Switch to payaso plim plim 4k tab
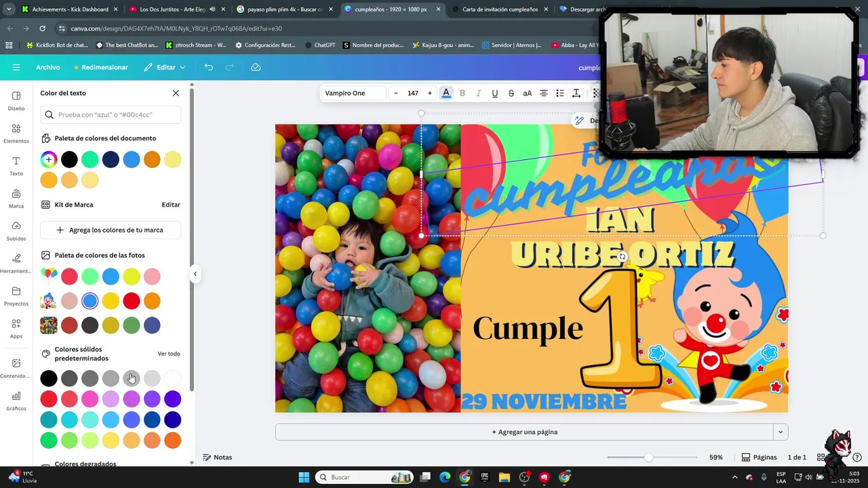868x488 pixels. (x=284, y=9)
